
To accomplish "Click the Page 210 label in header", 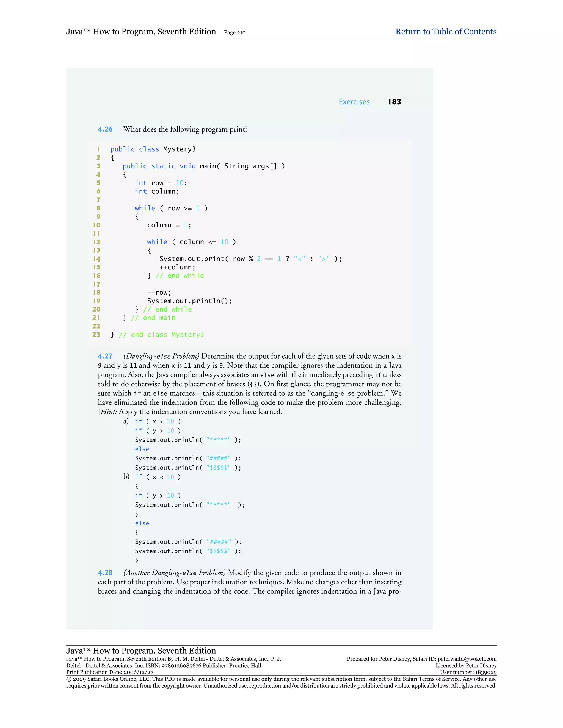I will click(234, 33).
